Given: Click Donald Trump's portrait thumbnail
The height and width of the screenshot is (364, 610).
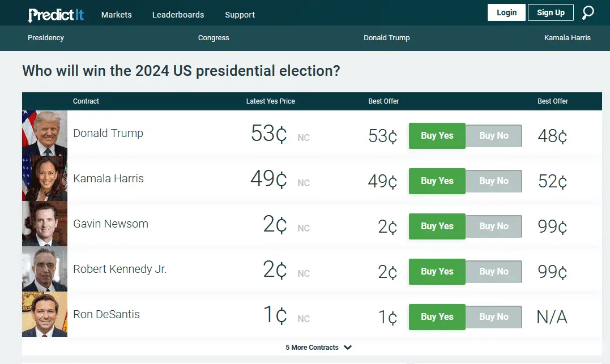Looking at the screenshot, I should (x=45, y=133).
